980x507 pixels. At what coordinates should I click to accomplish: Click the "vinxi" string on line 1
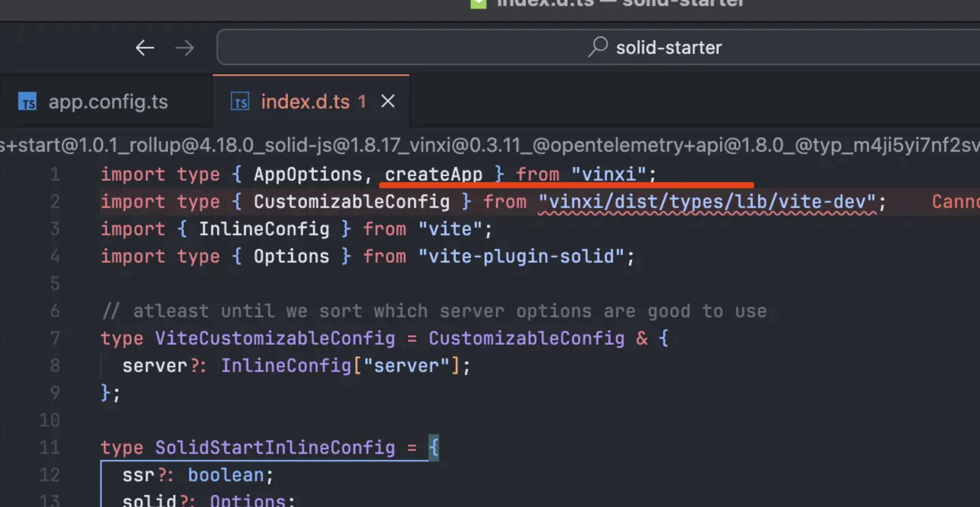point(609,174)
